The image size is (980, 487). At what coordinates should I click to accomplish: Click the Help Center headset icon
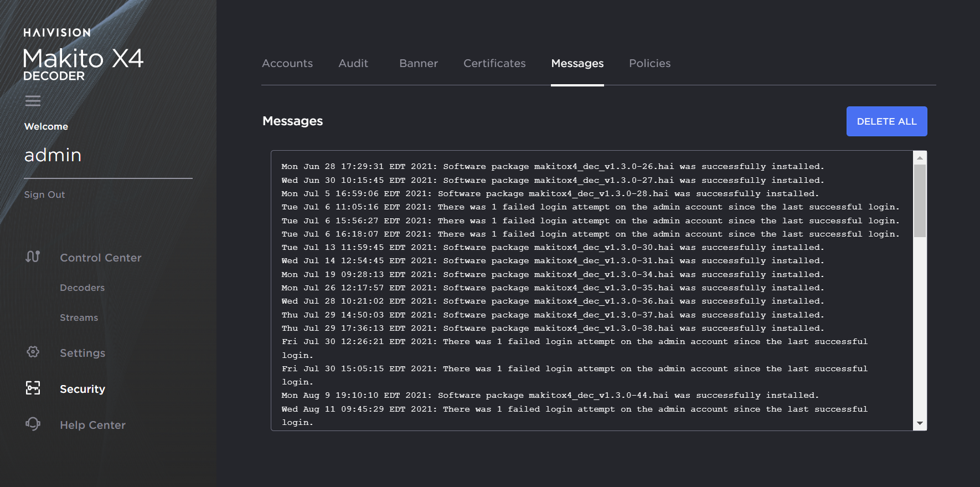coord(33,424)
